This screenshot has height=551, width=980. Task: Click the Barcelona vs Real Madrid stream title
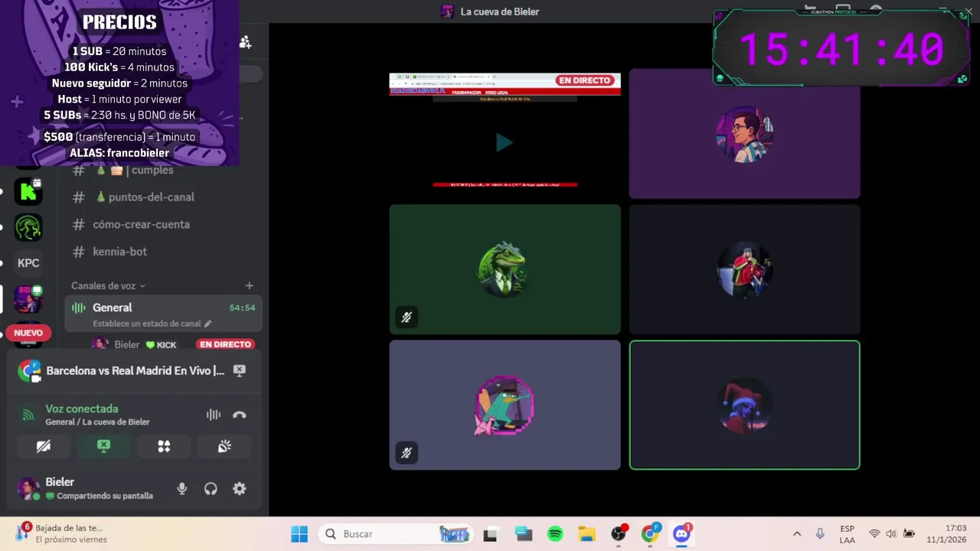135,370
